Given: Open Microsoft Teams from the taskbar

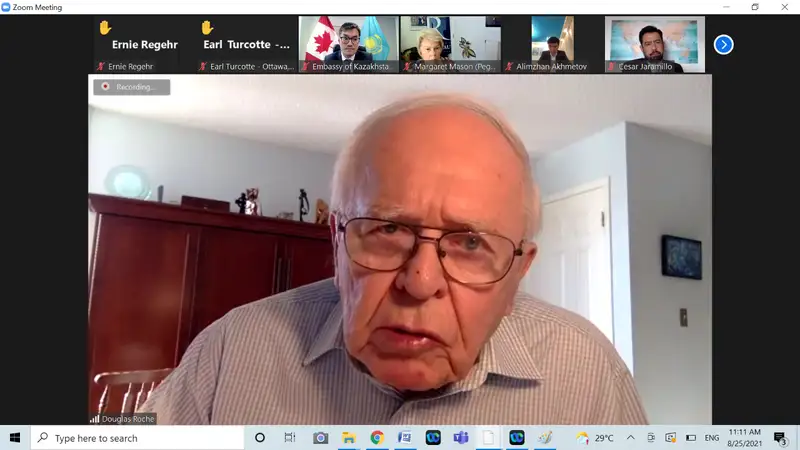Looking at the screenshot, I should tap(461, 438).
